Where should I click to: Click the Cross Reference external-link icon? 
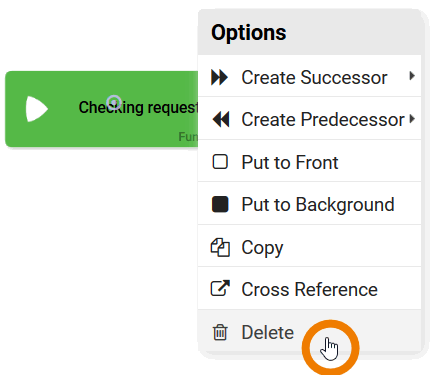coord(220,288)
